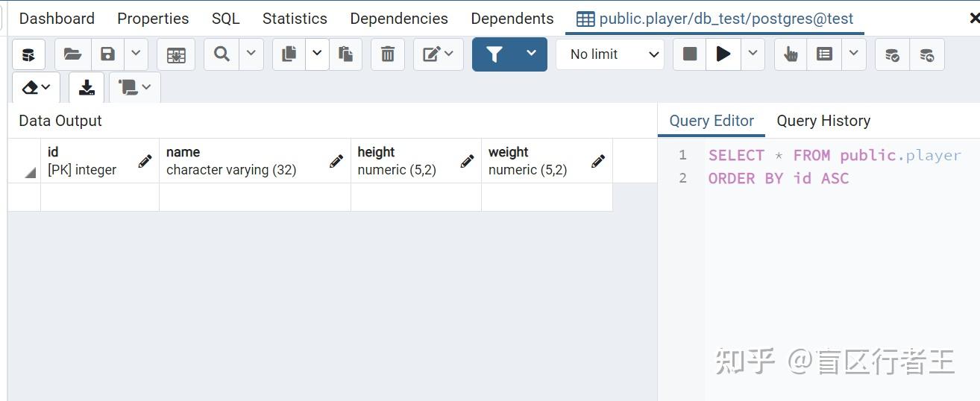Click the Open File folder icon
Screen dimensions: 980x401
pyautogui.click(x=72, y=54)
